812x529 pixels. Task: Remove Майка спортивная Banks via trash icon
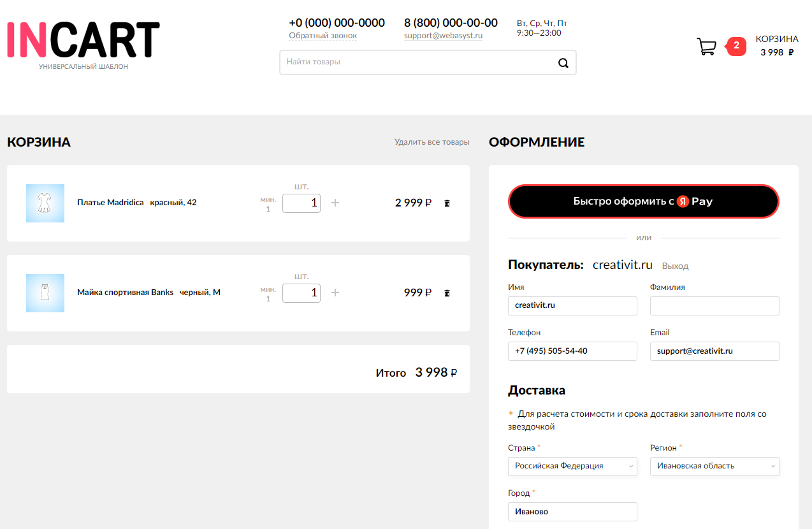point(447,293)
